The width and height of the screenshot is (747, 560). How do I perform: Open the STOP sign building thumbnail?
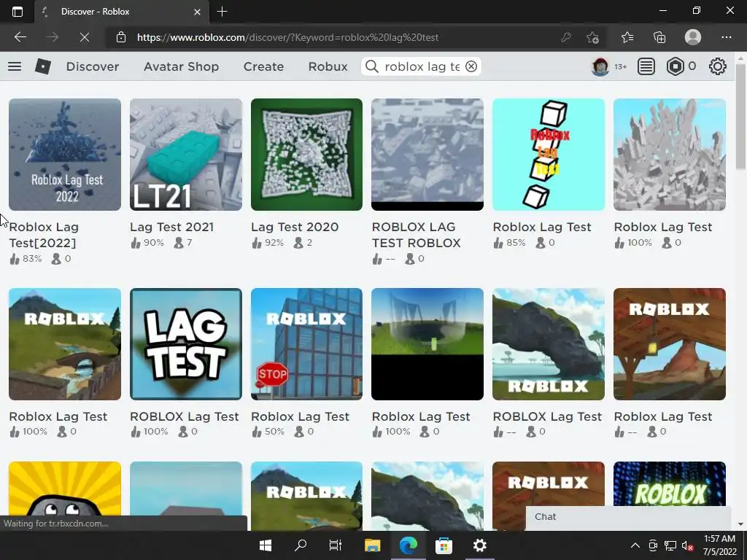click(306, 344)
